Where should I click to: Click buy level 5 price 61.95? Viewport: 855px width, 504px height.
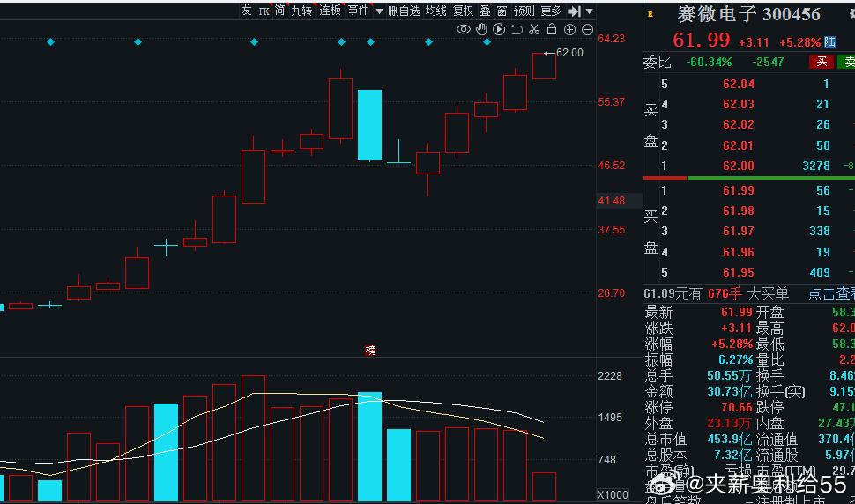(x=739, y=272)
